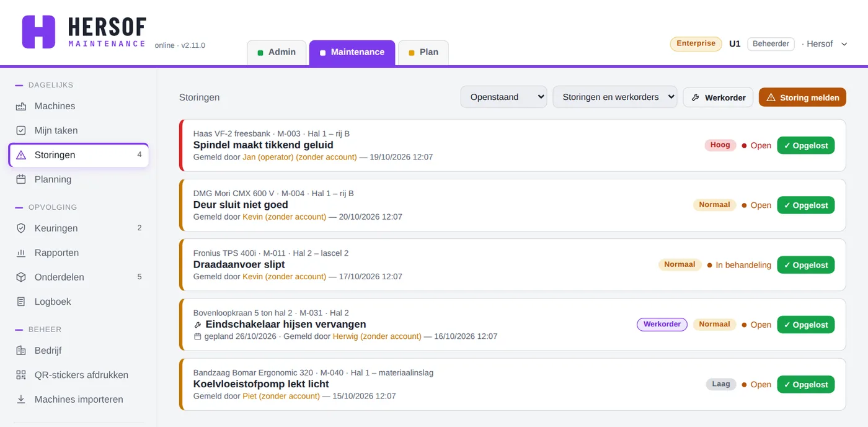Mark Draadaanvoer slipt as Opgelost
The height and width of the screenshot is (427, 868).
(x=806, y=265)
